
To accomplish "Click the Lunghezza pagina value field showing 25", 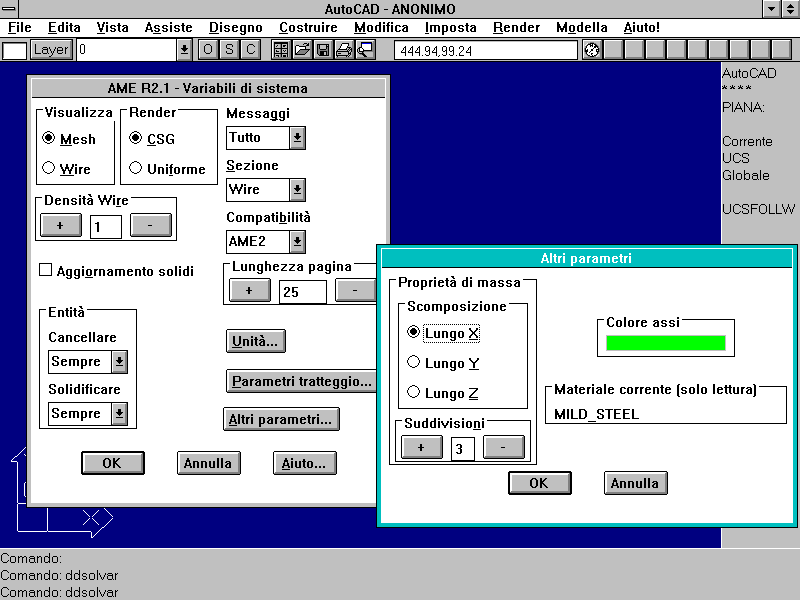I will [x=303, y=292].
